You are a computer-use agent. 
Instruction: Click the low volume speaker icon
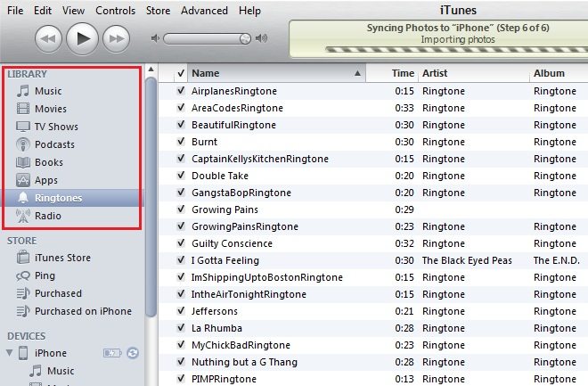[155, 38]
